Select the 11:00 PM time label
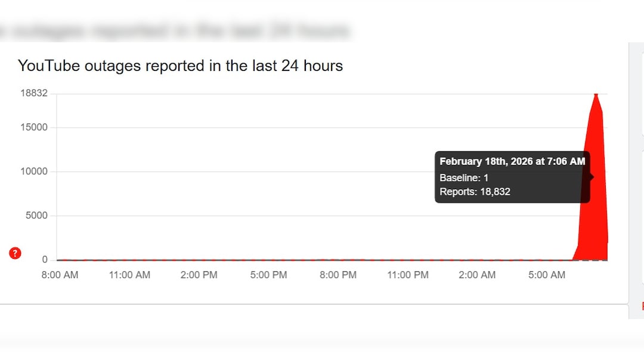644x362 pixels. tap(408, 275)
